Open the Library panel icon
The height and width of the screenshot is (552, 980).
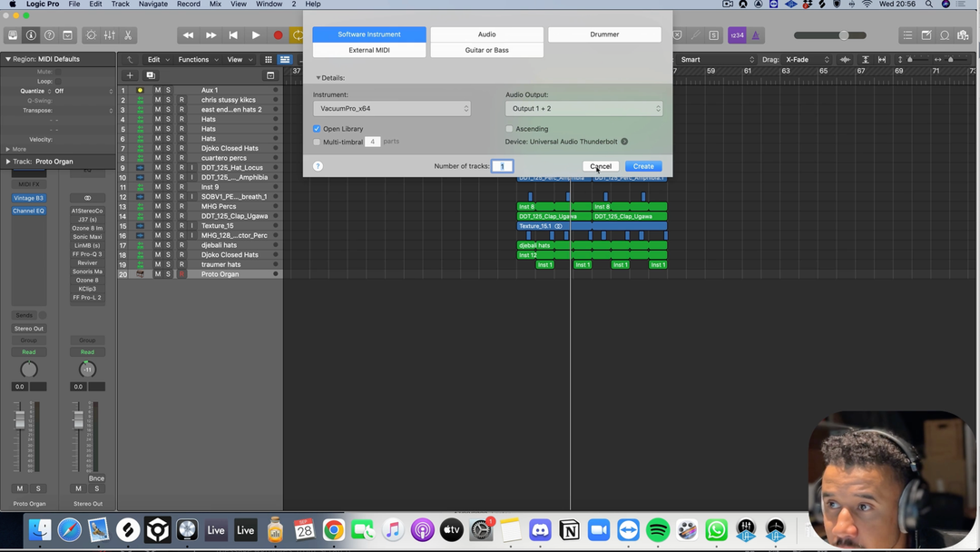click(13, 35)
